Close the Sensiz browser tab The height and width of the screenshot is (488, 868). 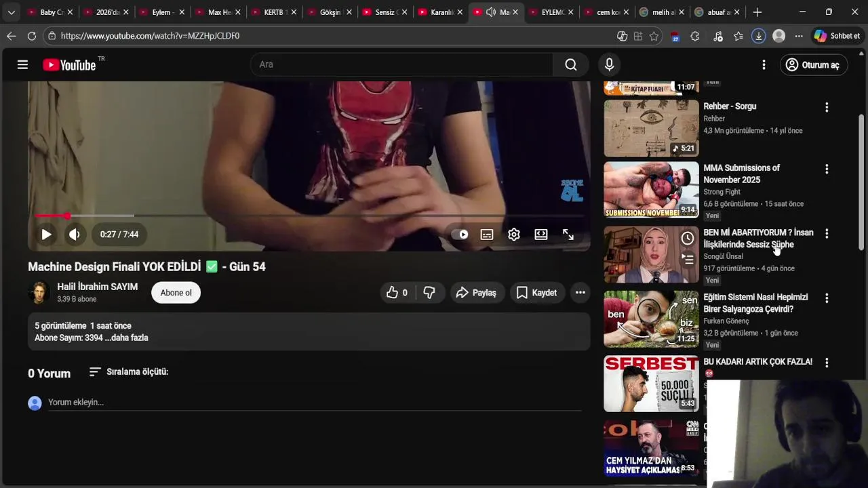[x=405, y=12]
